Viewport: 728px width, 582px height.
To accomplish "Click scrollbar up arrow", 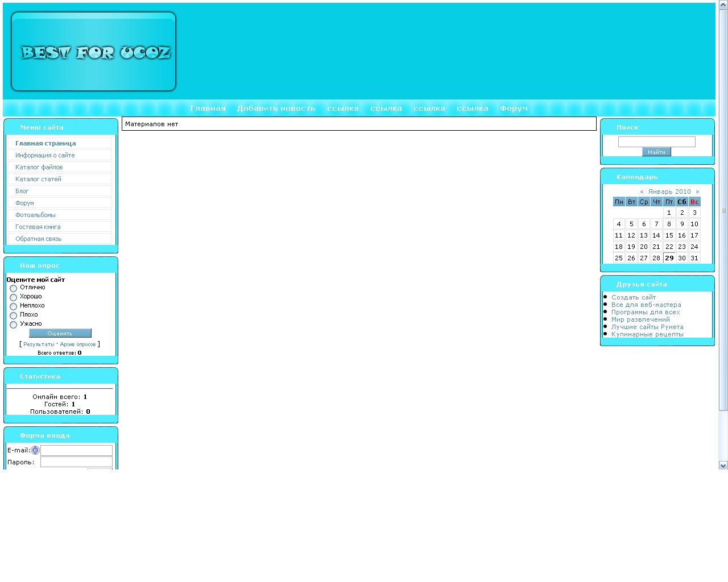I will point(723,5).
